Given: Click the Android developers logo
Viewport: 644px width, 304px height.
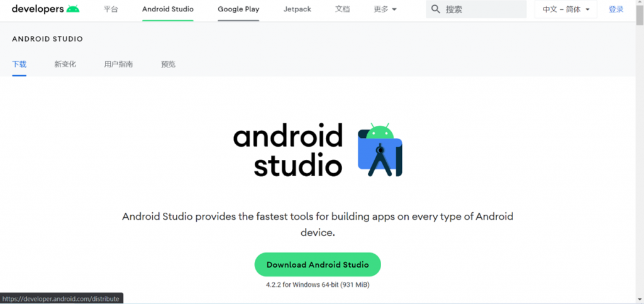Looking at the screenshot, I should [45, 9].
